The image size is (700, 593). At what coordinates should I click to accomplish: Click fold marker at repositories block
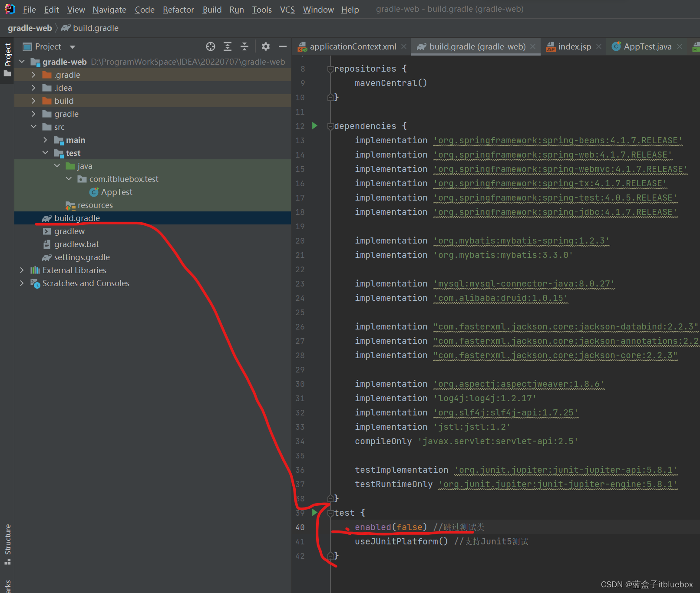(x=330, y=69)
